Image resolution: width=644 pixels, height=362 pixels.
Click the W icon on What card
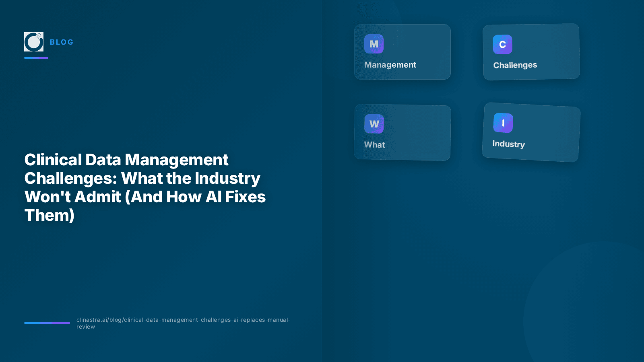(374, 124)
